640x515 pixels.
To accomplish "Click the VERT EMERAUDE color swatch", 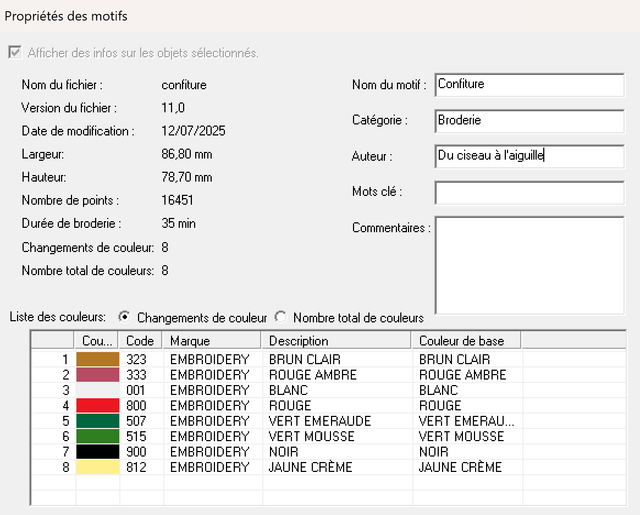I will click(x=98, y=421).
